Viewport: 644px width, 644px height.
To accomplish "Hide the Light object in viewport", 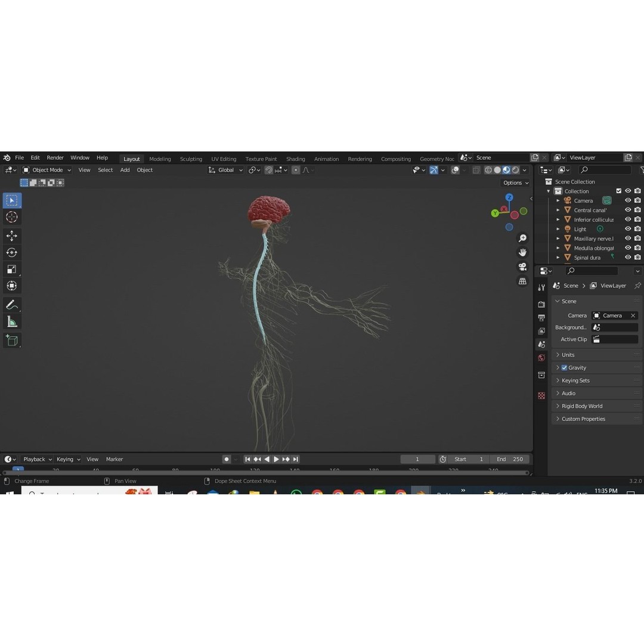I will (628, 229).
